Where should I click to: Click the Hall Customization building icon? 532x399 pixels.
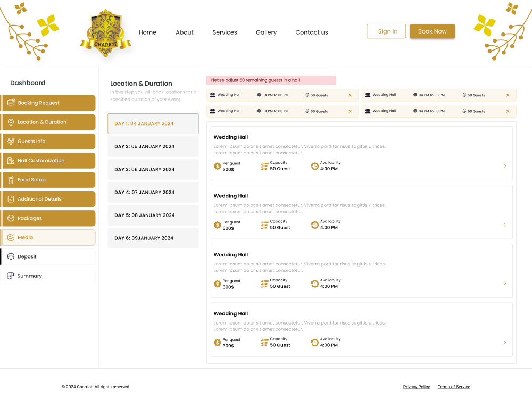click(x=11, y=161)
